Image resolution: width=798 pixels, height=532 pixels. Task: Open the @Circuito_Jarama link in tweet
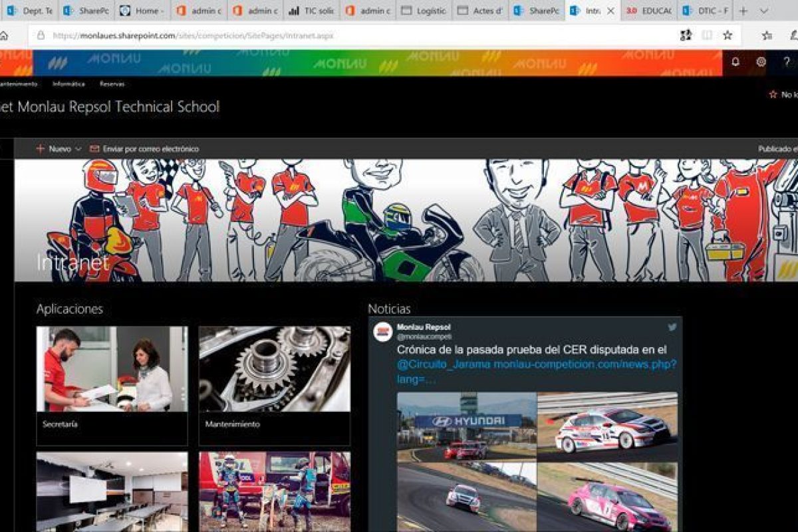444,364
